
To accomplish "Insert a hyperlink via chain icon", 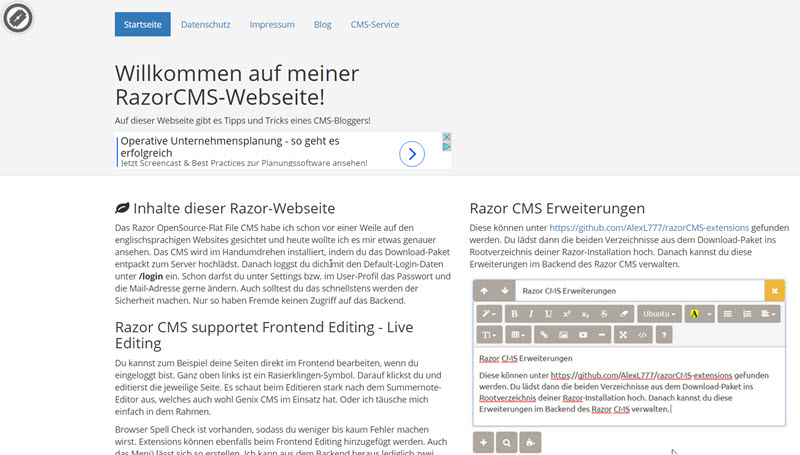I will click(544, 335).
